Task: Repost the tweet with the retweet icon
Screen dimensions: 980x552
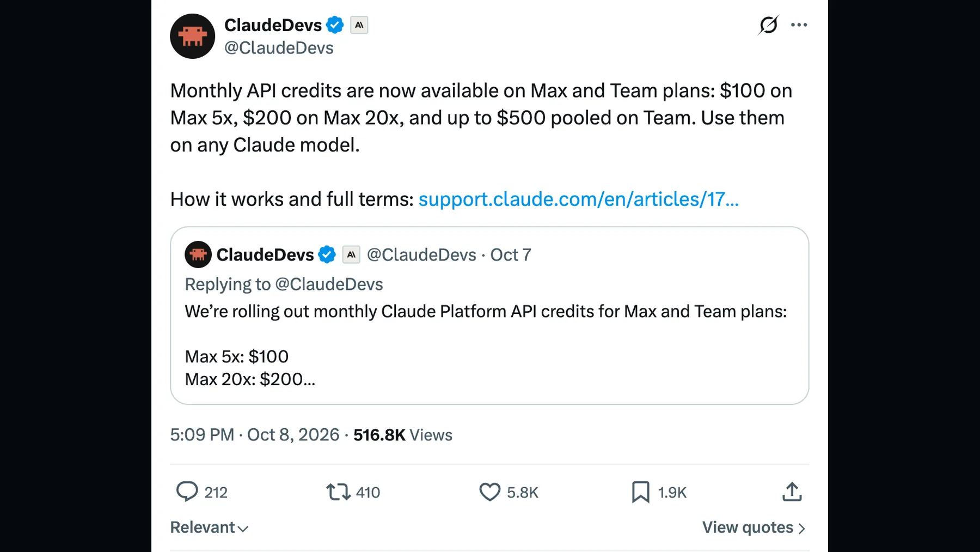Action: pos(338,492)
